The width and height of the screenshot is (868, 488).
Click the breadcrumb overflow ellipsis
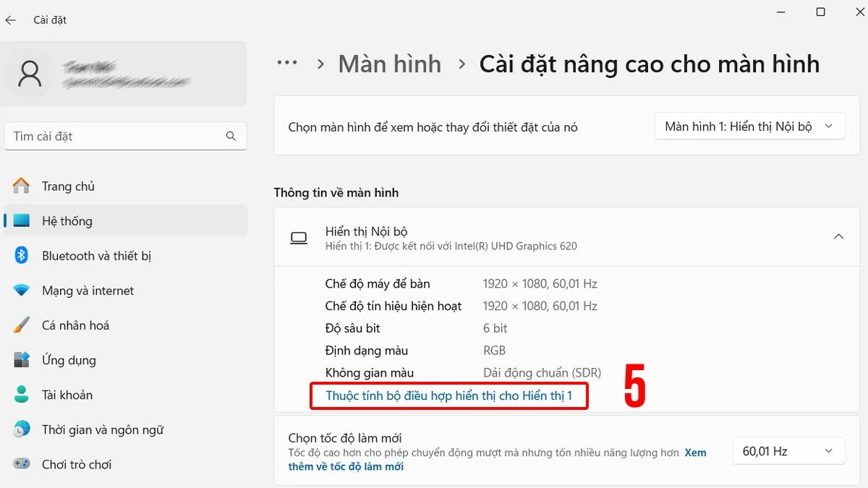[x=287, y=64]
